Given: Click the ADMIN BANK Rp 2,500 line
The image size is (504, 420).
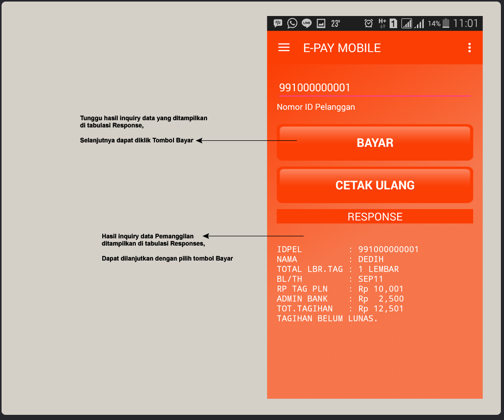Looking at the screenshot, I should tap(340, 299).
